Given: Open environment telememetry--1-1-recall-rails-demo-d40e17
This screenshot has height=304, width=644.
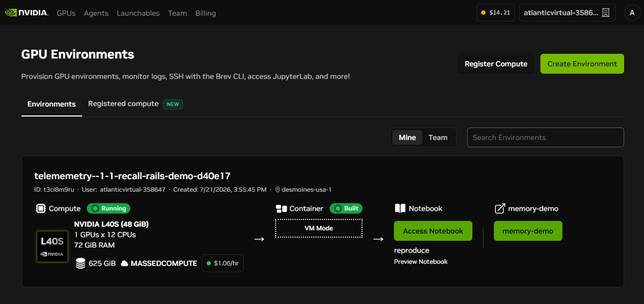Looking at the screenshot, I should (132, 176).
